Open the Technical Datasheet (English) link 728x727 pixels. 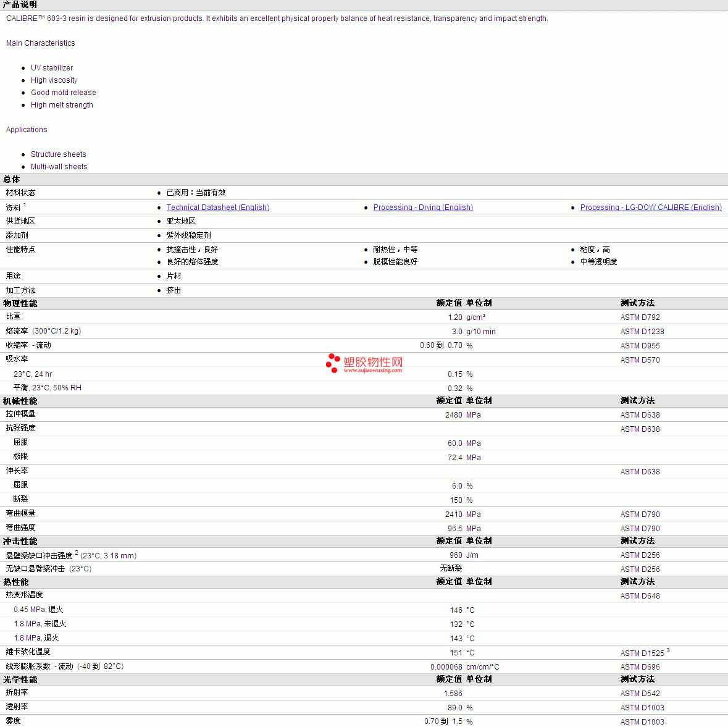(218, 208)
